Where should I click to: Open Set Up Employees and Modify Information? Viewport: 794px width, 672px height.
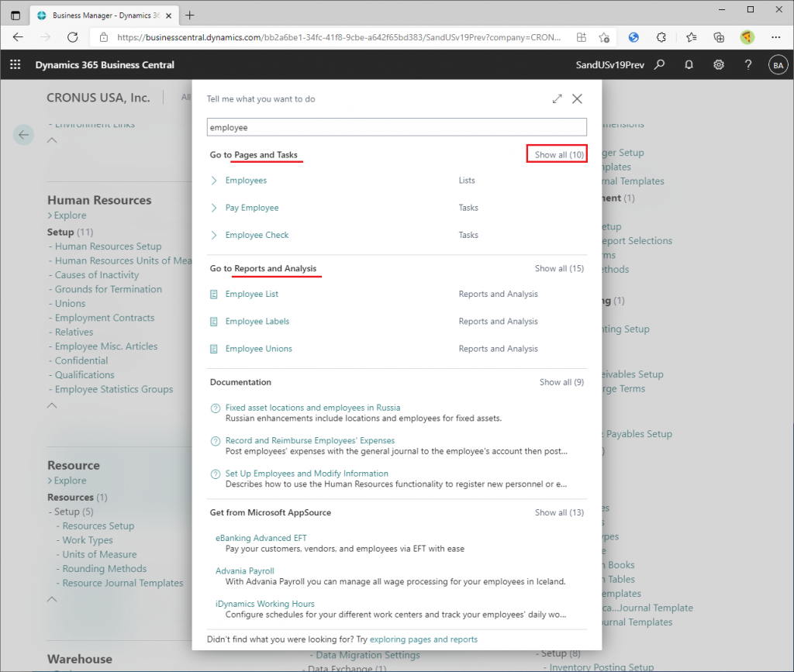point(307,474)
